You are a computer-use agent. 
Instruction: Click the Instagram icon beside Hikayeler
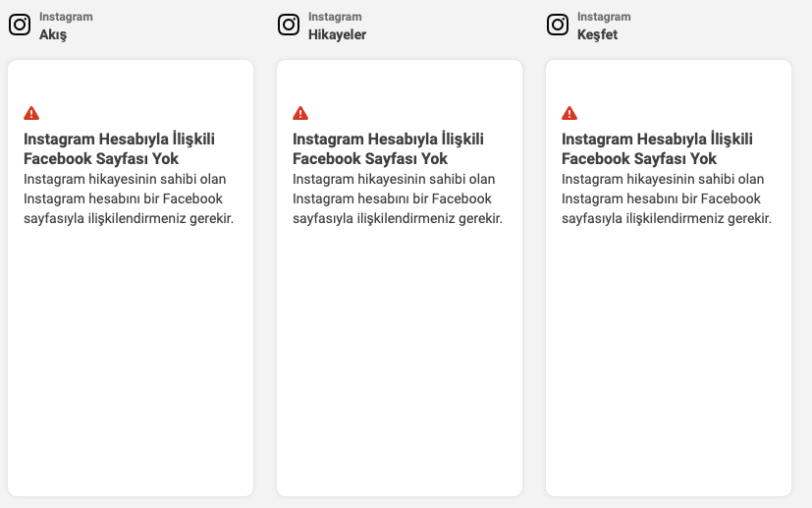(x=289, y=25)
